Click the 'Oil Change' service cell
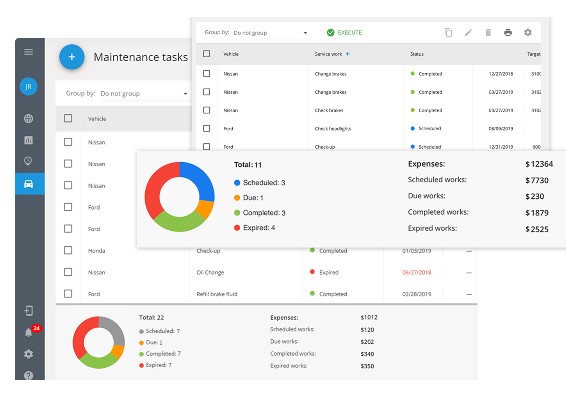The height and width of the screenshot is (399, 566). pos(210,272)
